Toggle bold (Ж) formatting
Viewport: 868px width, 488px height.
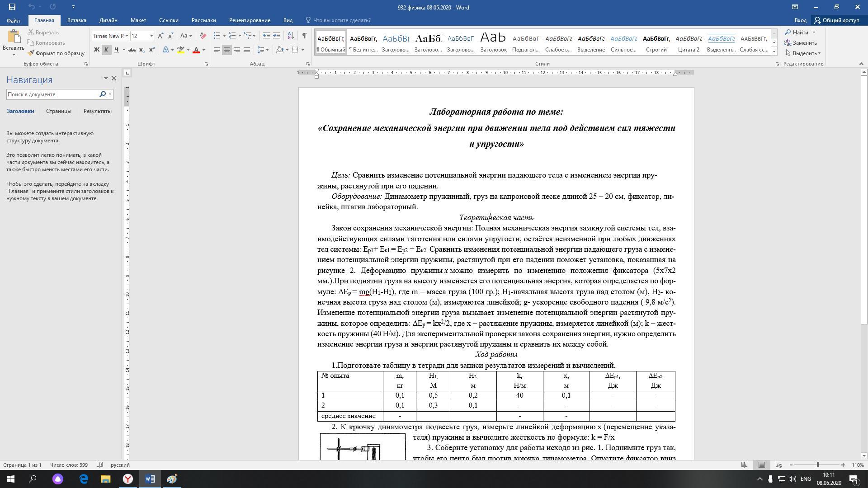pos(96,50)
